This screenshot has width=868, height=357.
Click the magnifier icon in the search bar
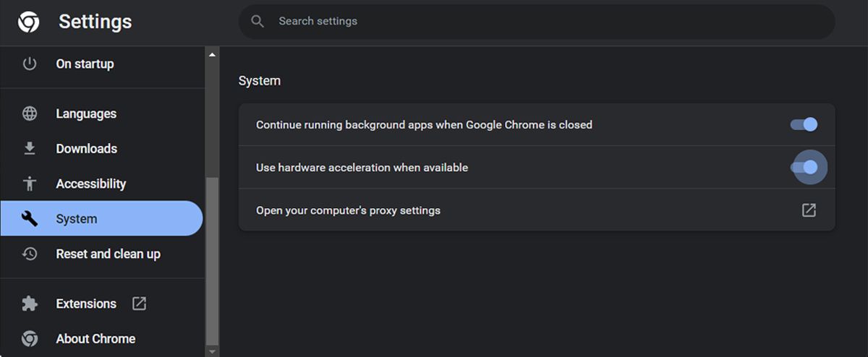(x=258, y=22)
